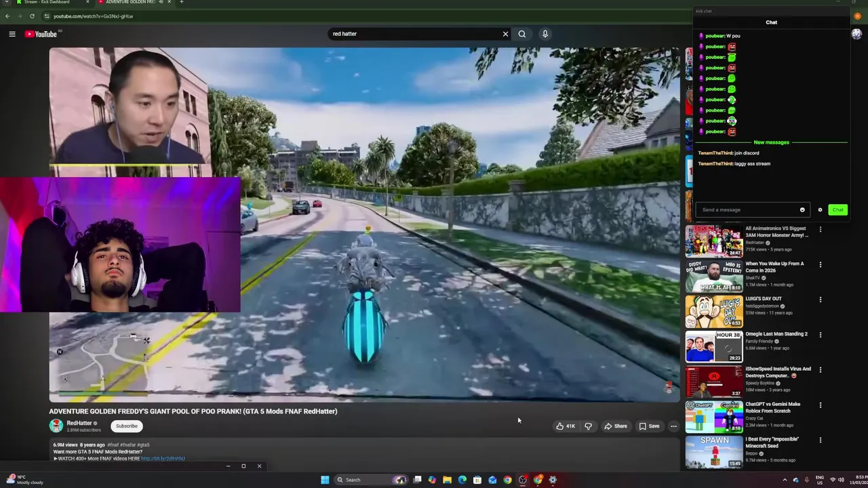Like the video with 41K likes
This screenshot has height=488, width=868.
[x=566, y=426]
